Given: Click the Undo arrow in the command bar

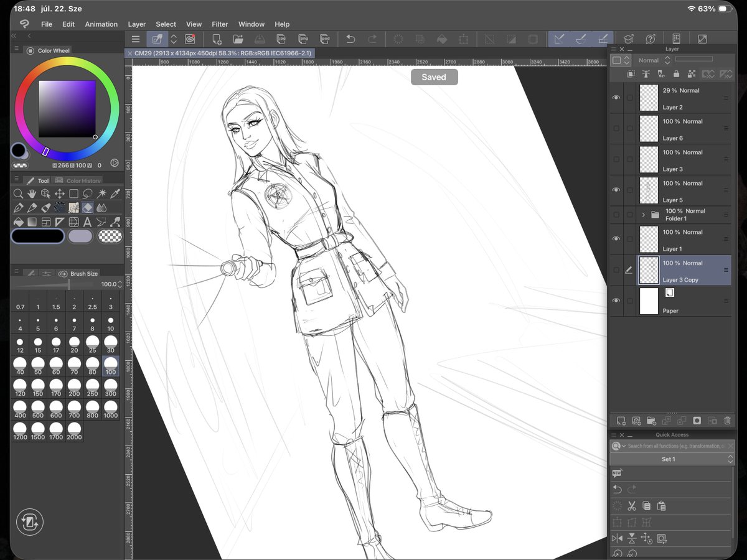Looking at the screenshot, I should click(x=350, y=39).
